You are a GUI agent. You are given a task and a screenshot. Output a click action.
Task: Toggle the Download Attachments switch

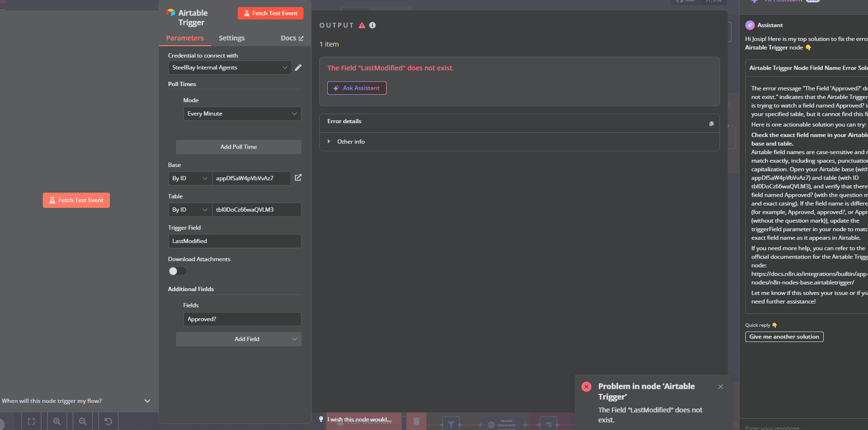[177, 271]
